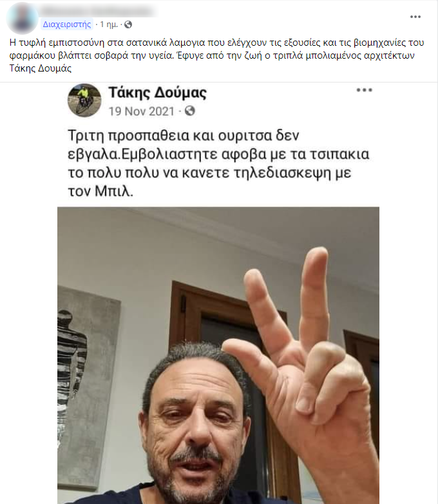Click the globe icon next to 19 Nov 2021
The width and height of the screenshot is (438, 504).
click(190, 111)
